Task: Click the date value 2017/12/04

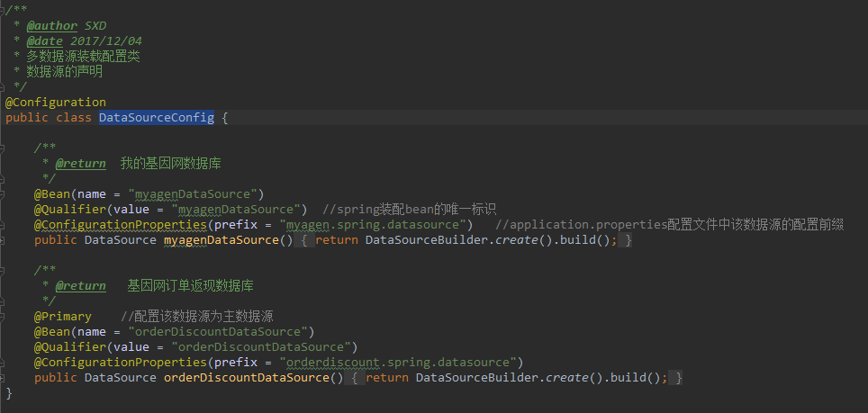Action: click(106, 40)
